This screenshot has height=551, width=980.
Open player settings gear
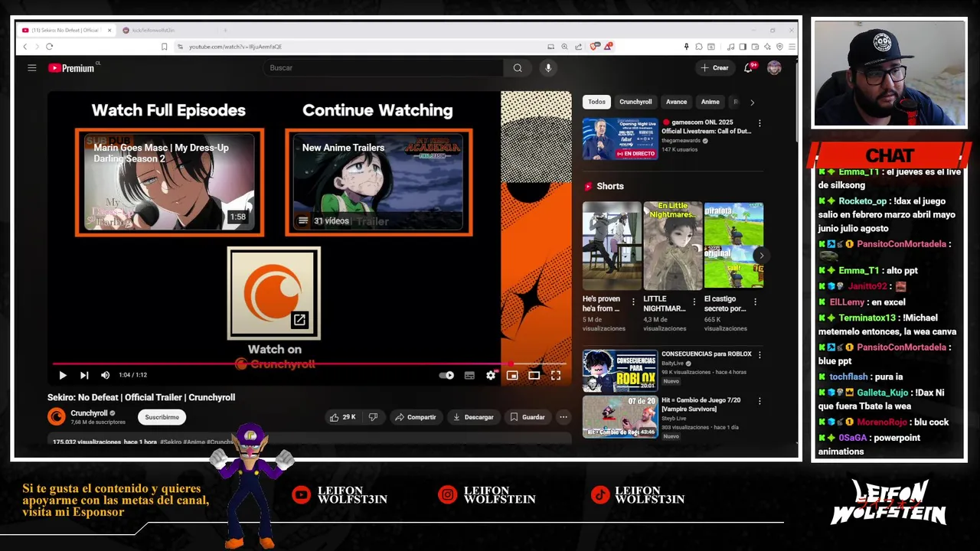click(491, 375)
